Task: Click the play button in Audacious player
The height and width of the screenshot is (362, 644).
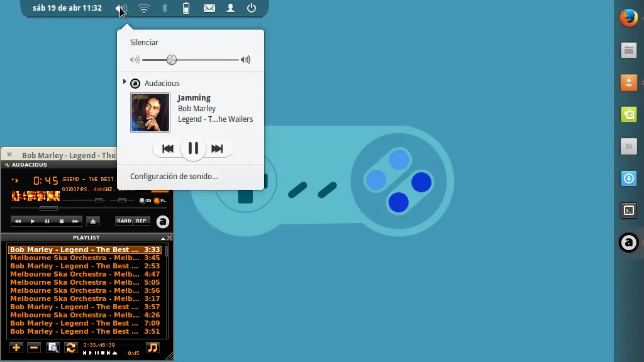Action: [33, 221]
